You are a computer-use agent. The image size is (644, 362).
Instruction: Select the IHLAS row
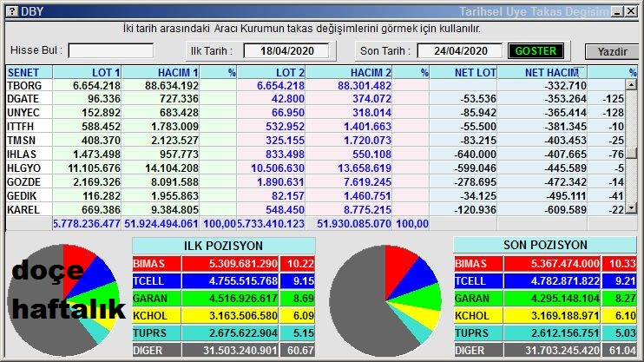[315, 154]
